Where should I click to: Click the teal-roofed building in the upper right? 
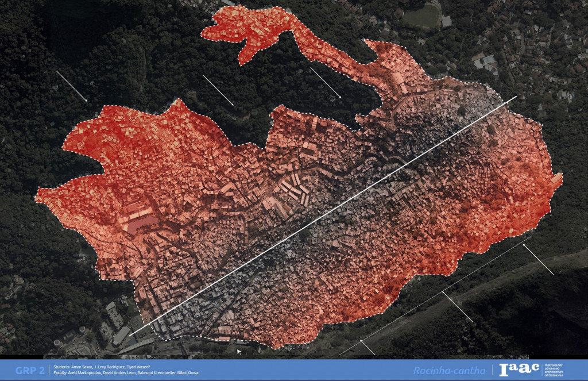coord(489,60)
